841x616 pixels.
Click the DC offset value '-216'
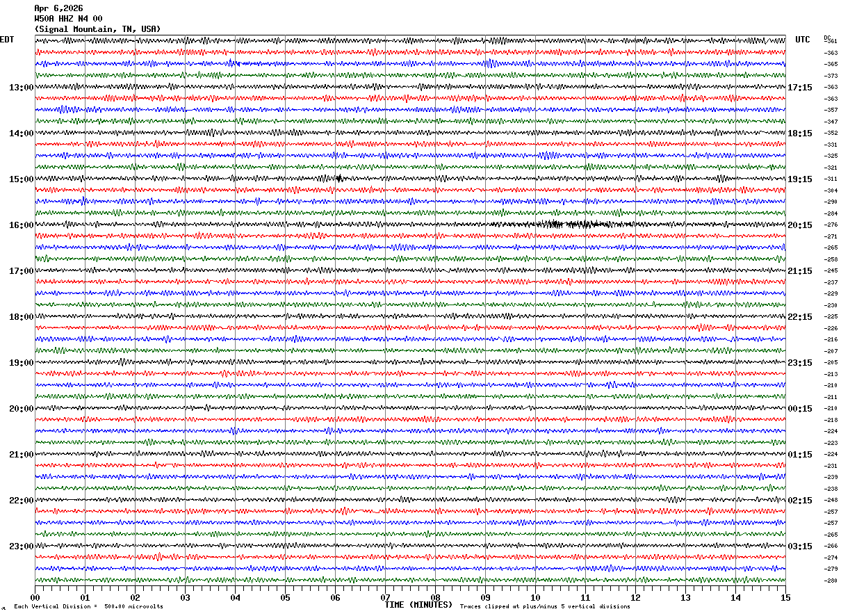tap(831, 339)
